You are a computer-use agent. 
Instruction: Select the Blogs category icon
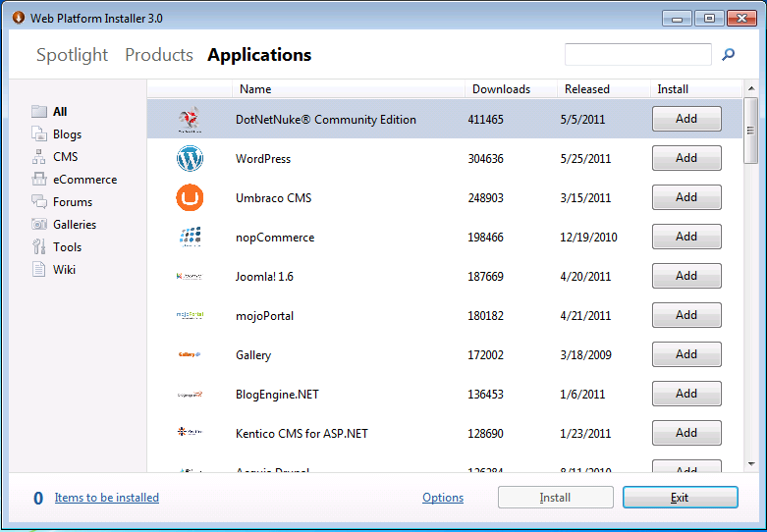[39, 133]
